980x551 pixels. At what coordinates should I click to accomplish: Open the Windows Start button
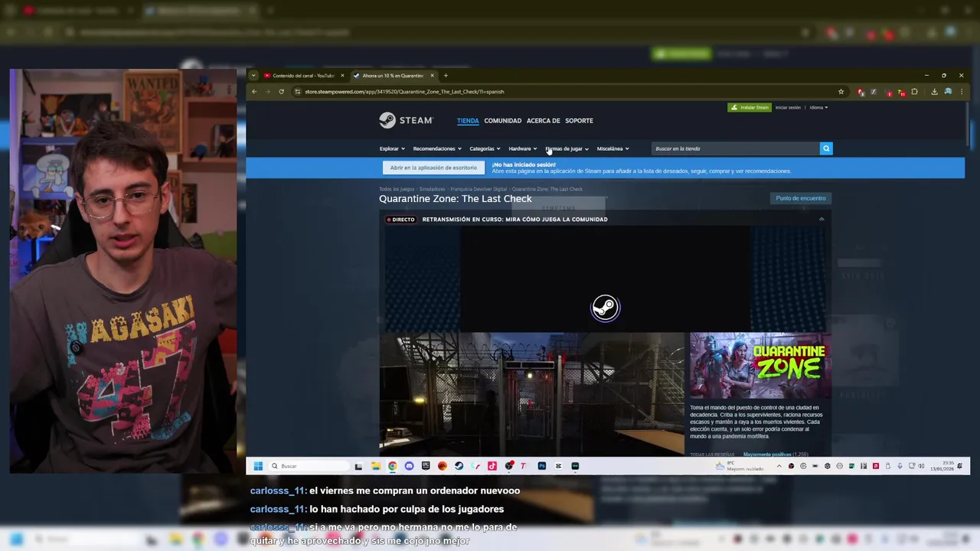[x=258, y=466]
